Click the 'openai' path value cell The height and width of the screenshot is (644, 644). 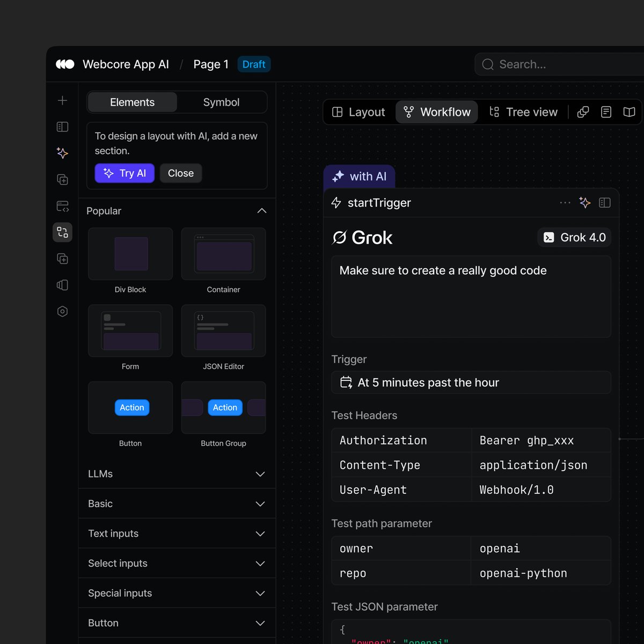pos(541,548)
